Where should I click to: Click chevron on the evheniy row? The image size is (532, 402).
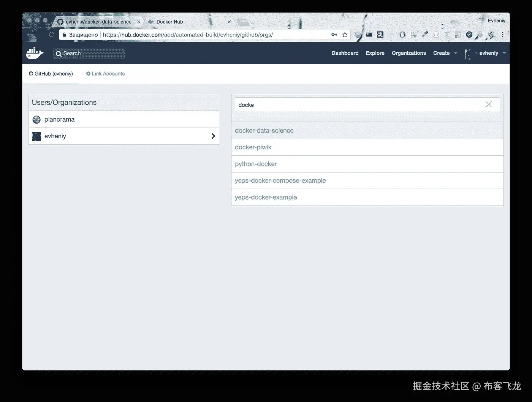click(x=213, y=136)
